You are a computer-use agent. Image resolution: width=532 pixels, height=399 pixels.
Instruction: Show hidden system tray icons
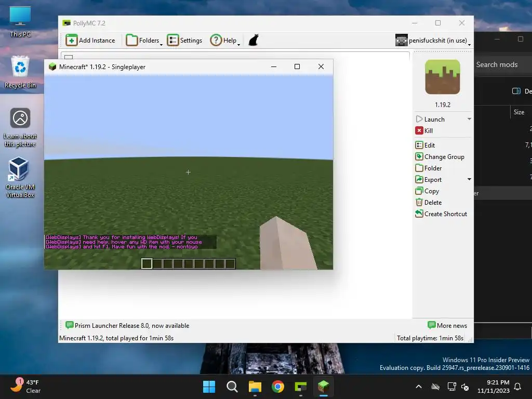click(419, 387)
